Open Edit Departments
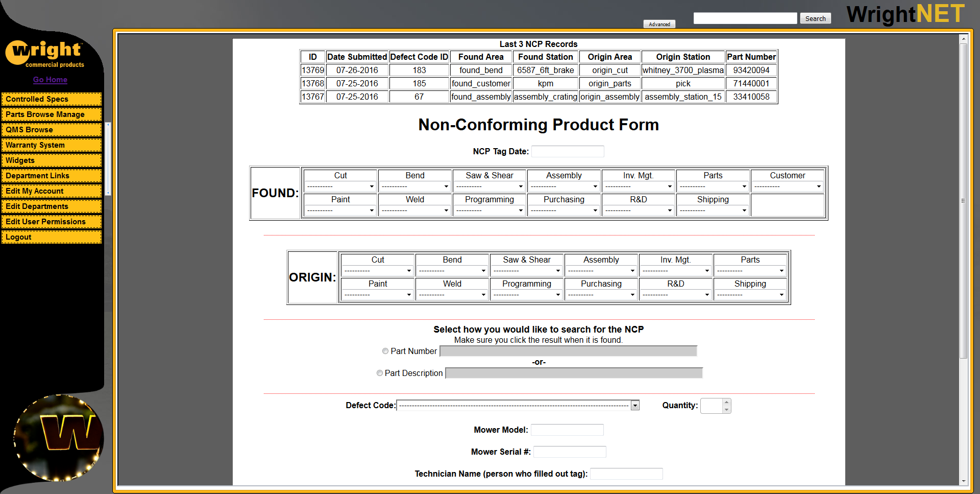980x494 pixels. click(x=52, y=206)
